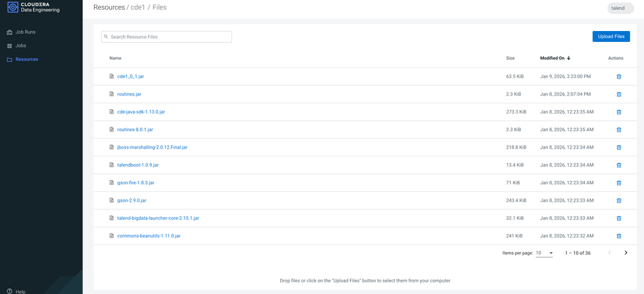Open the cde1_0_1.jar file link
This screenshot has height=294, width=644.
click(x=130, y=76)
